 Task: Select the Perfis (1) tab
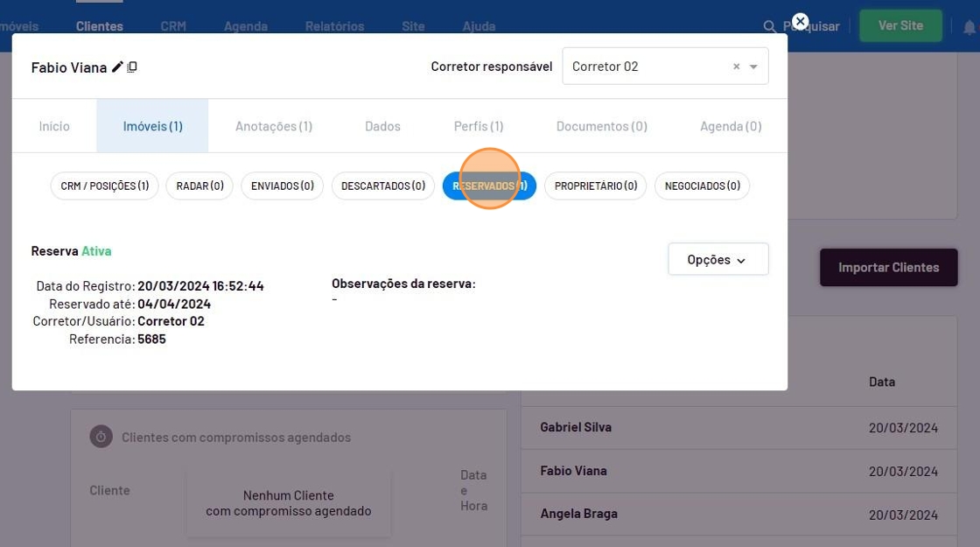[x=479, y=126]
